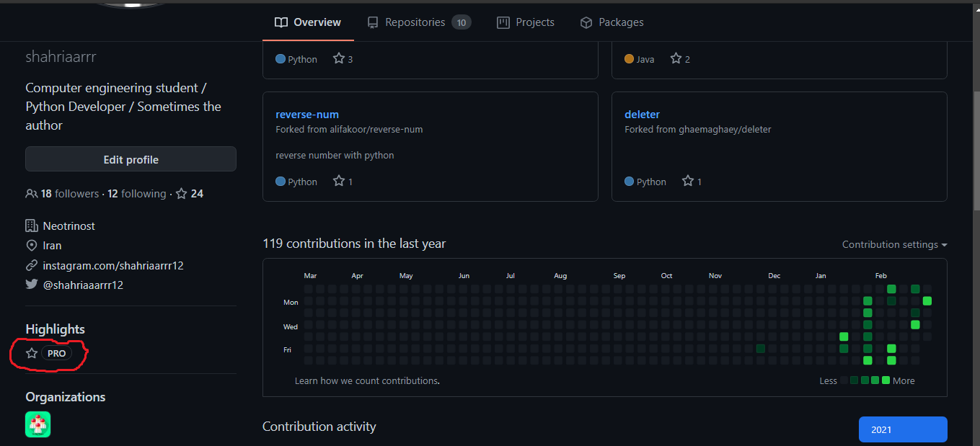Open the instagram.com/shahriaarrr12 profile link
Screen dimensions: 980x446
tap(113, 265)
